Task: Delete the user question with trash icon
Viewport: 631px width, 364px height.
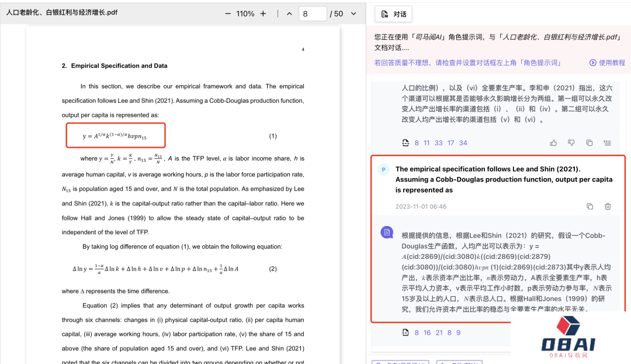Action: tap(608, 206)
